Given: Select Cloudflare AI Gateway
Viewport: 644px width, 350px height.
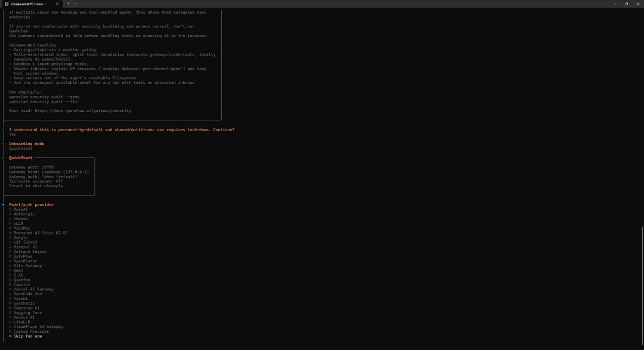Looking at the screenshot, I should tap(36, 327).
